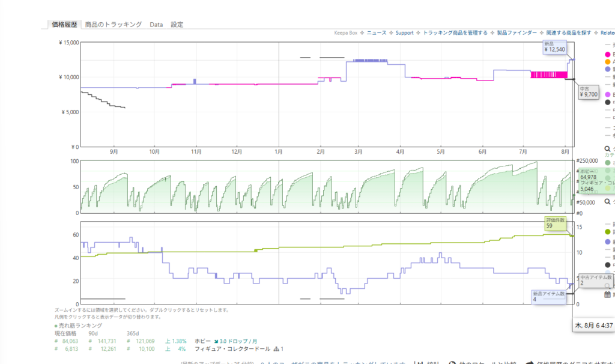Toggle the black 中古 legend dot in price chart
This screenshot has width=615, height=364.
pos(608,102)
